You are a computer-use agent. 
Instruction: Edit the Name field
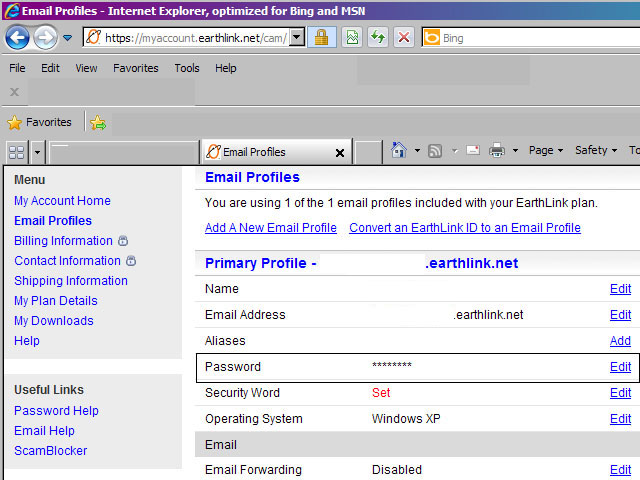click(x=620, y=289)
